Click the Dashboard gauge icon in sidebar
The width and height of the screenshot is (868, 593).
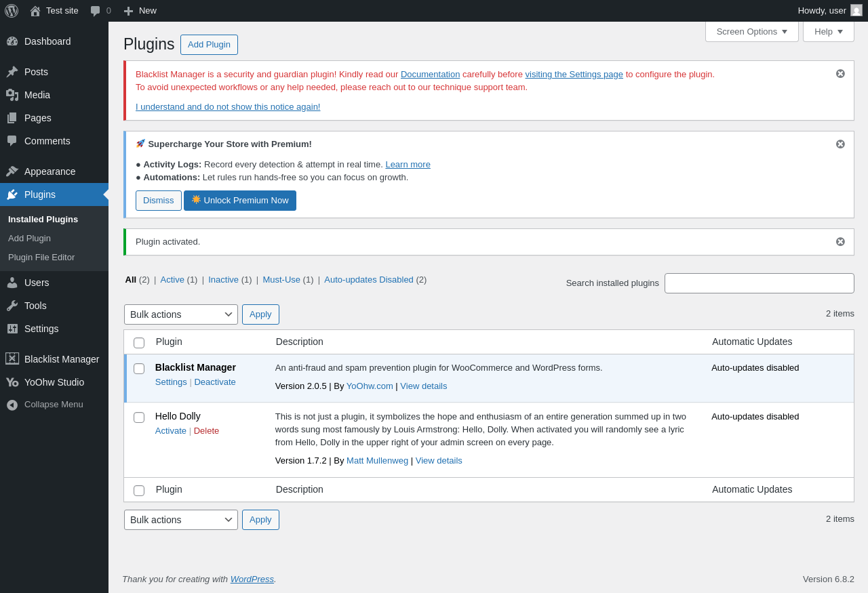[12, 41]
